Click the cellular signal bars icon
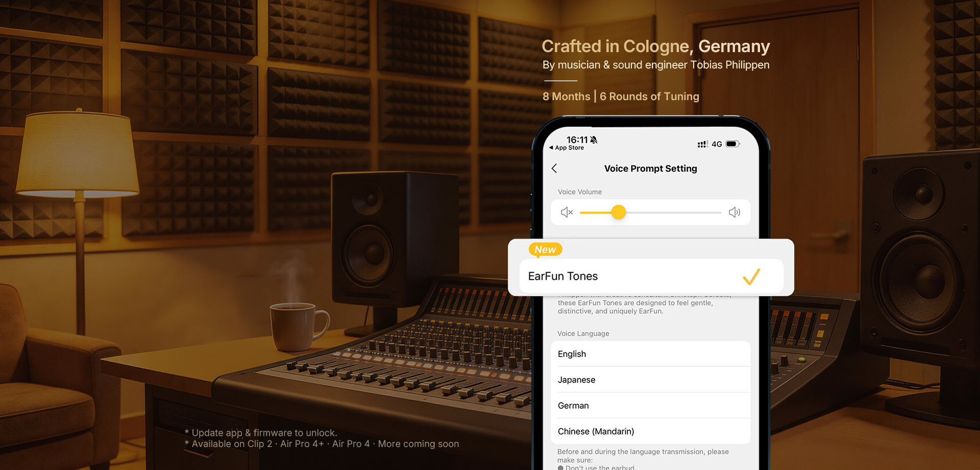 702,145
